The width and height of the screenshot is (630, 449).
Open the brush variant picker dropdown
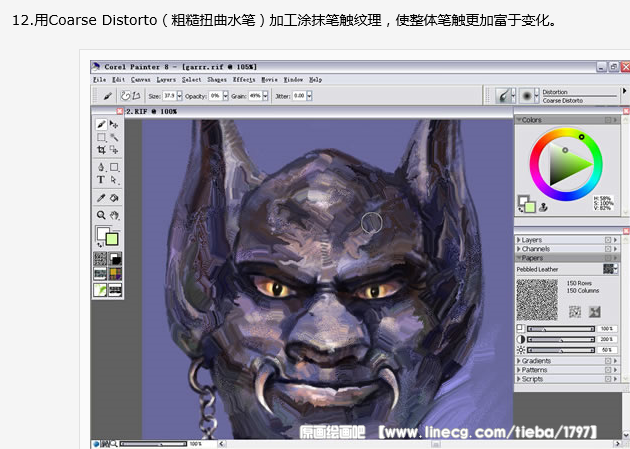[x=536, y=96]
